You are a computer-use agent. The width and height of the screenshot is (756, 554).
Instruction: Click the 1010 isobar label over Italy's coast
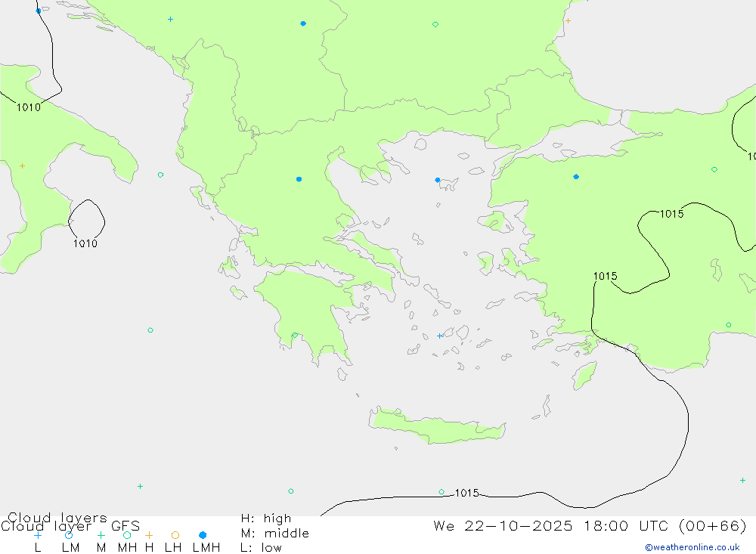[29, 107]
